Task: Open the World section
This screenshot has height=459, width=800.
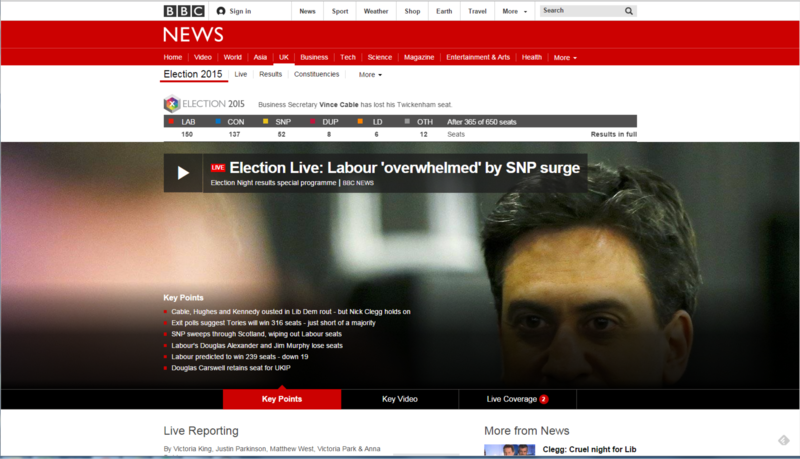Action: pyautogui.click(x=233, y=57)
